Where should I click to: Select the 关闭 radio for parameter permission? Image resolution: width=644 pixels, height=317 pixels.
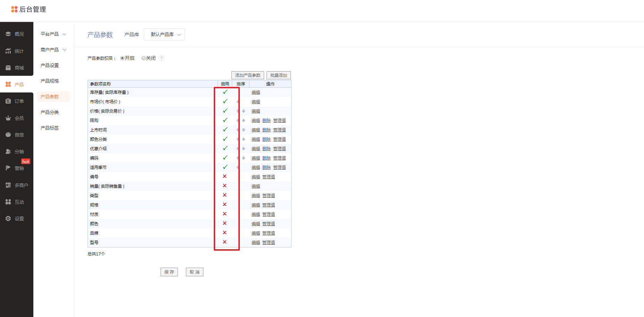(x=143, y=58)
